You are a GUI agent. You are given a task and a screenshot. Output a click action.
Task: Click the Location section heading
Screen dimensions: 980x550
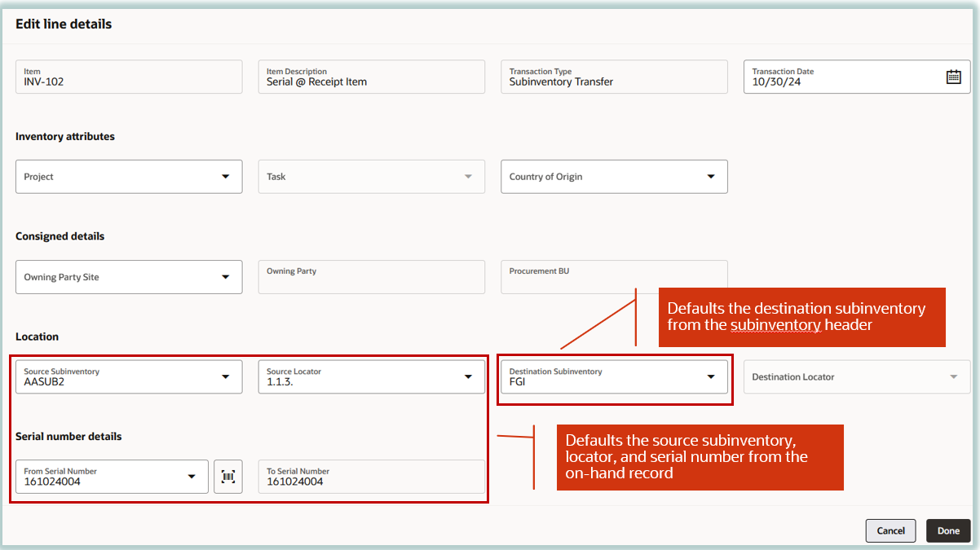click(x=38, y=337)
